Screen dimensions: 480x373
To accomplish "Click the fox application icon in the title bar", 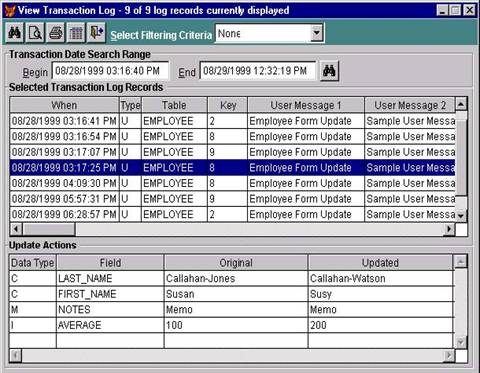I will [10, 10].
